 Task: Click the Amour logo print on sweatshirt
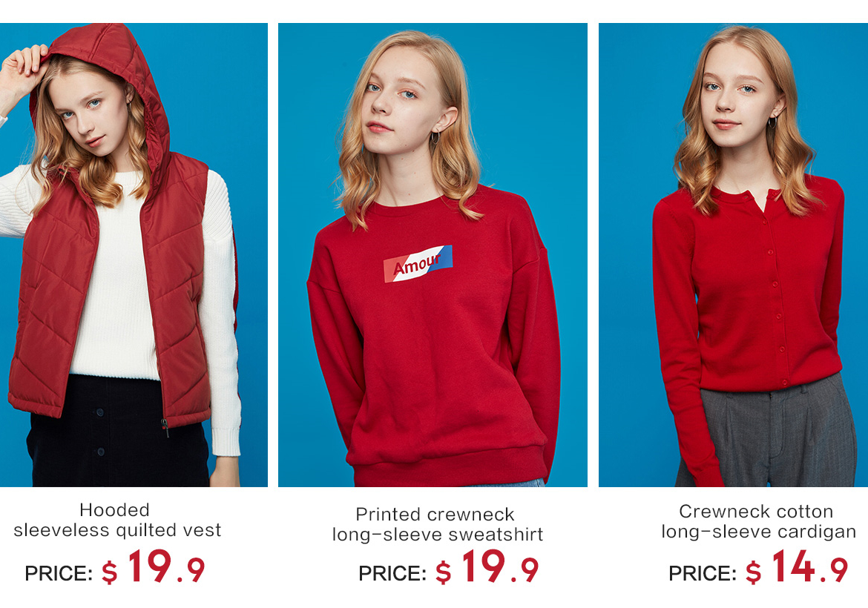pos(418,264)
